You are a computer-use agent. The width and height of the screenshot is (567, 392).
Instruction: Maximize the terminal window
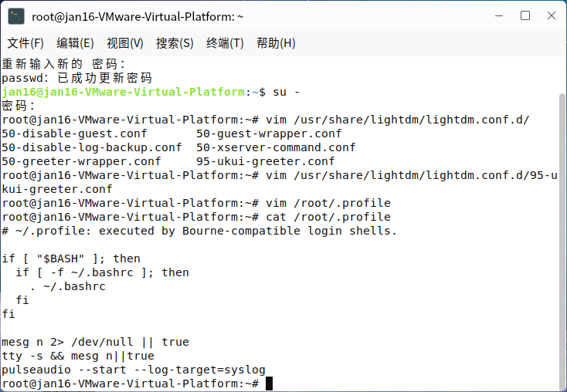coord(525,16)
